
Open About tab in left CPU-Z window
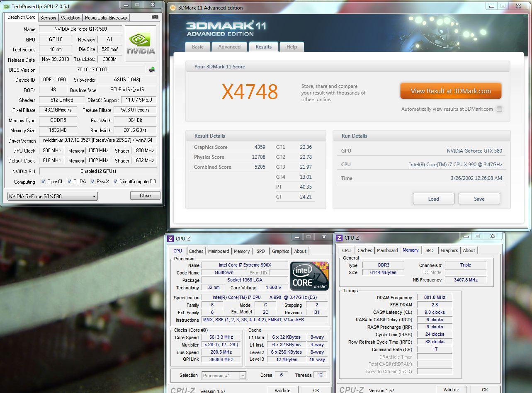(x=300, y=251)
